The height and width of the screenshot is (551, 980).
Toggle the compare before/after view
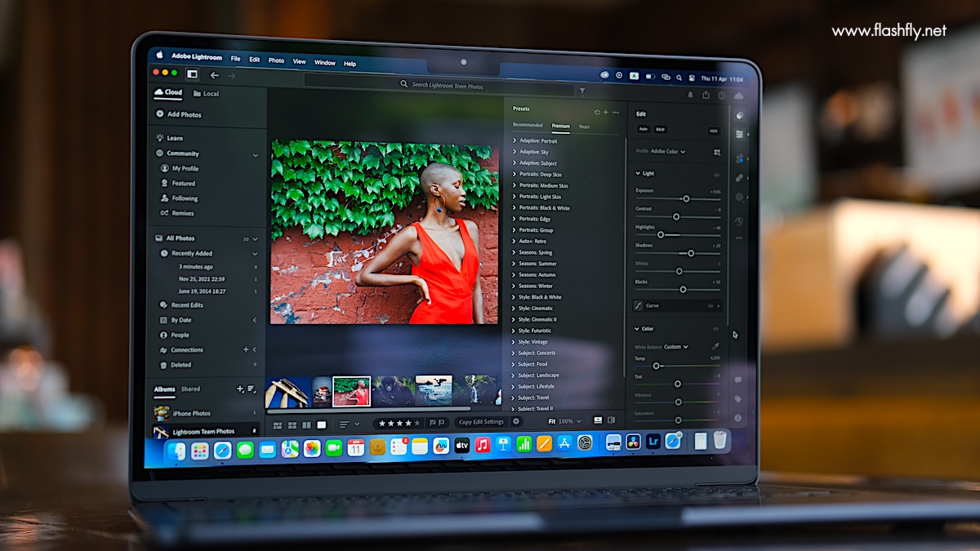pyautogui.click(x=611, y=420)
